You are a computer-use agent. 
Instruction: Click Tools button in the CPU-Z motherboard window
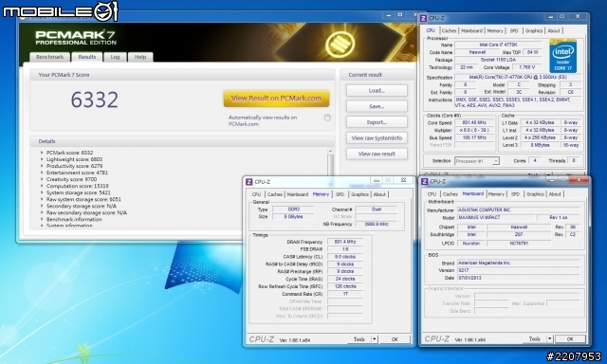click(535, 338)
